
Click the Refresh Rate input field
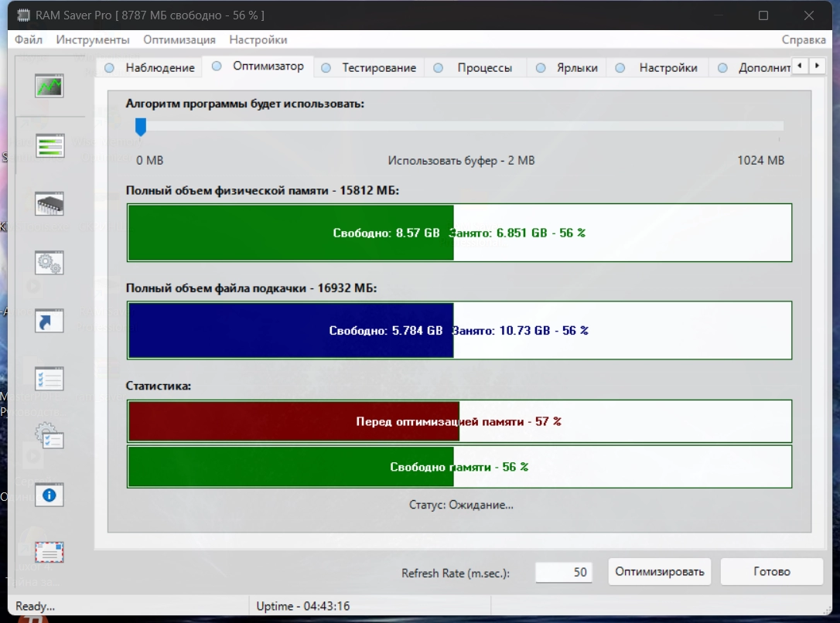click(564, 572)
